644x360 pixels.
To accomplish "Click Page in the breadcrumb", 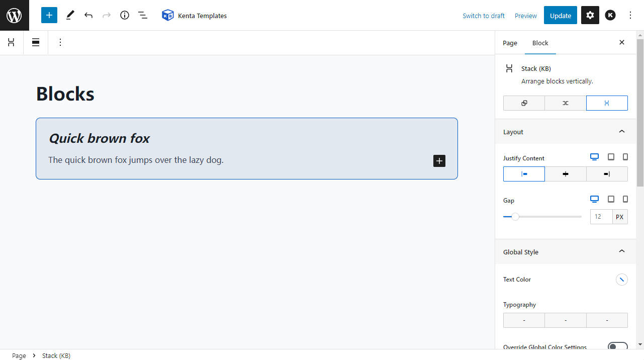I will (x=19, y=355).
